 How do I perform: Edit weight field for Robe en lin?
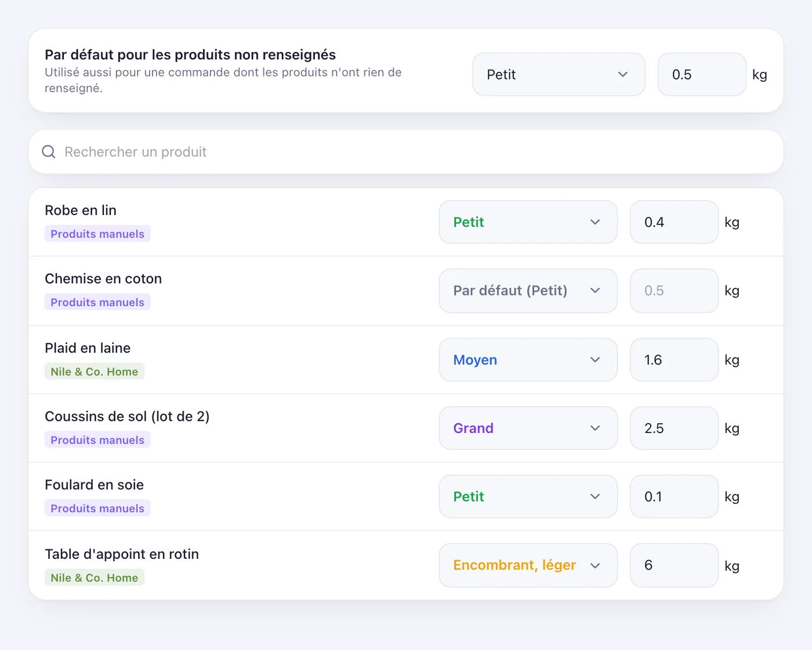click(674, 222)
